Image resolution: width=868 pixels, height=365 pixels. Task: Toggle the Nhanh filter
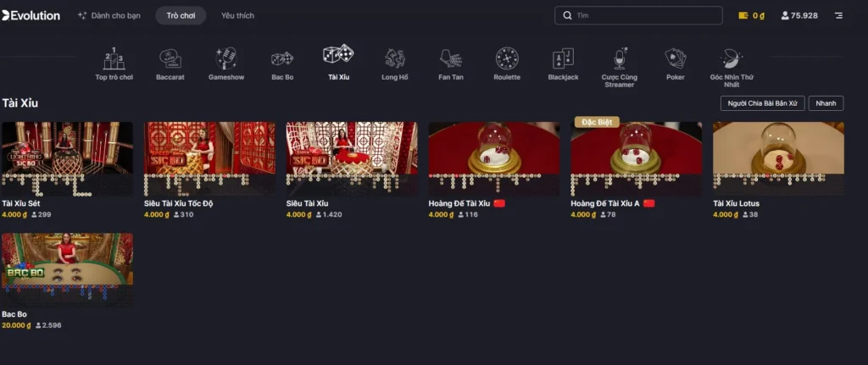coord(826,103)
